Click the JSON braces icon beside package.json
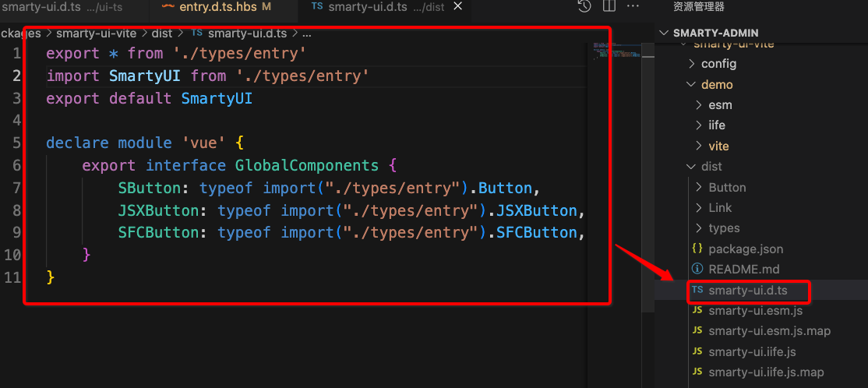868x388 pixels. tap(697, 249)
